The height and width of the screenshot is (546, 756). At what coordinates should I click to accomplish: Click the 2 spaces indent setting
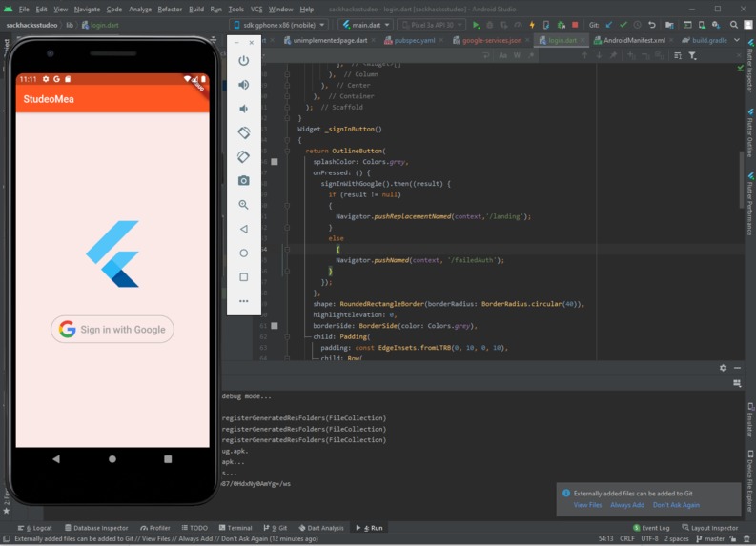click(677, 538)
